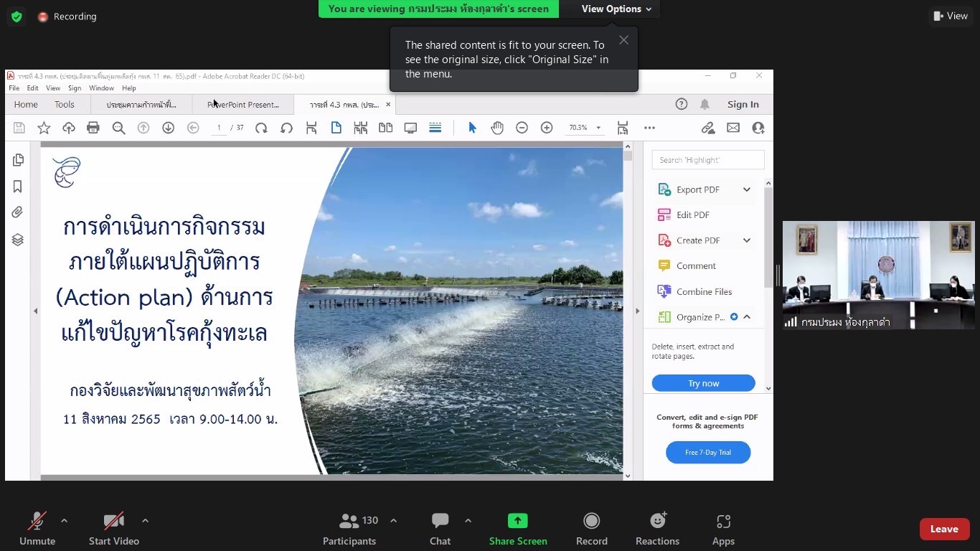Open the Edit menu
This screenshot has width=980, height=551.
(x=33, y=88)
